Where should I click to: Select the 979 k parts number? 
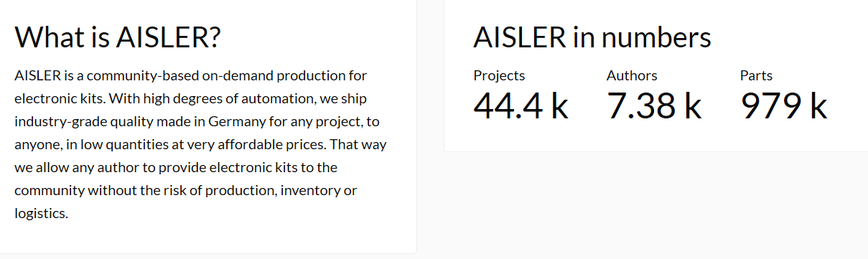(x=783, y=106)
